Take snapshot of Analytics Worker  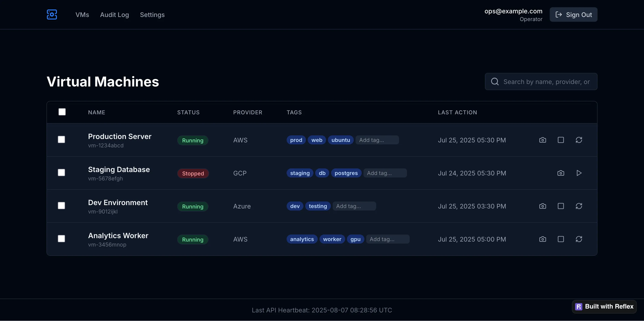tap(542, 239)
